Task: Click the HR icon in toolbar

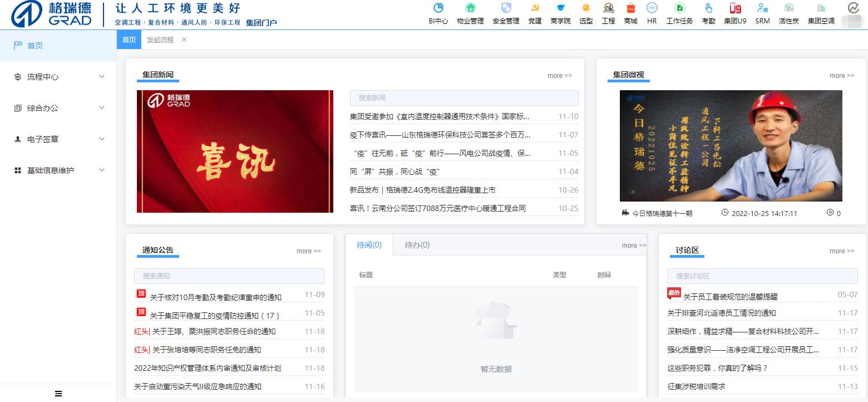Action: point(652,9)
